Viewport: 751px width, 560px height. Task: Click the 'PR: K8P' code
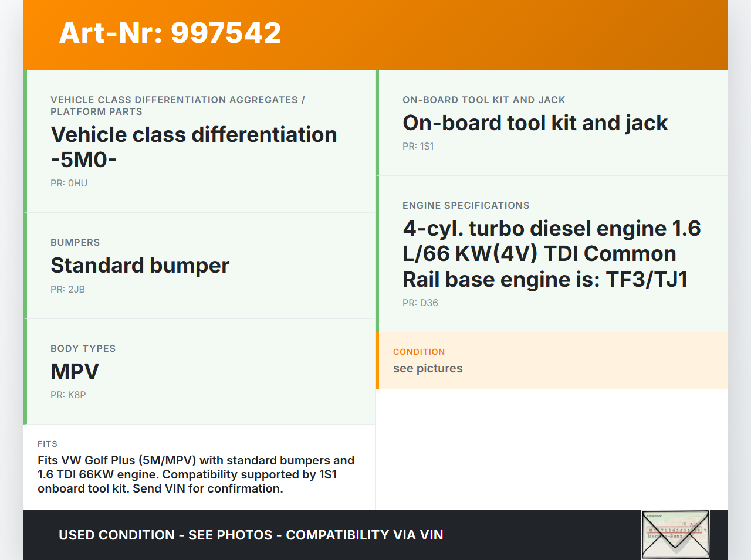tap(68, 395)
